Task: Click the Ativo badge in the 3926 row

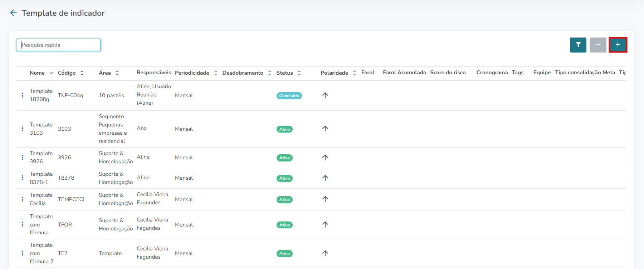Action: coord(284,158)
